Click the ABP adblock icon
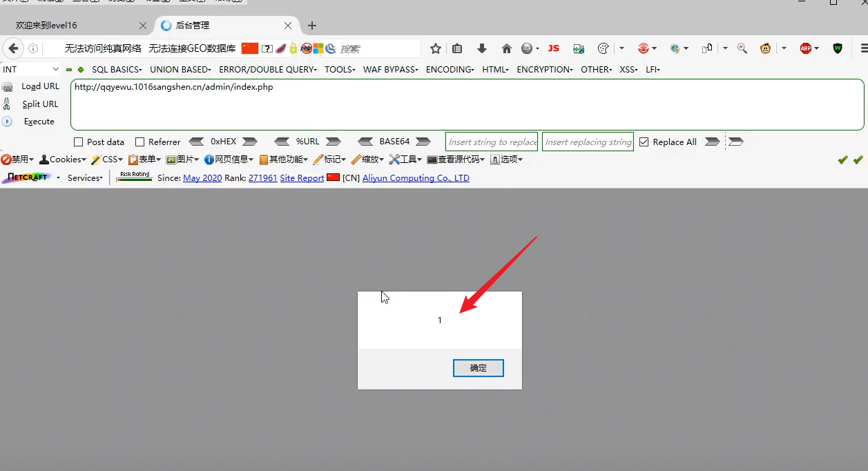The image size is (868, 471). [x=806, y=48]
